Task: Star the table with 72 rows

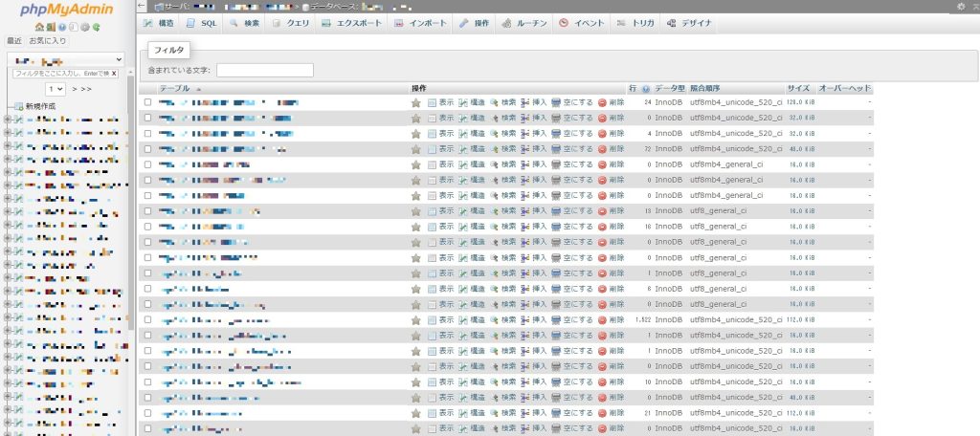Action: [x=415, y=149]
